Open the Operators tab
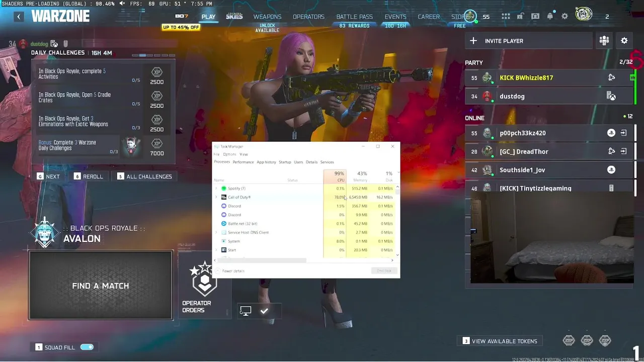The height and width of the screenshot is (362, 644). [x=308, y=17]
